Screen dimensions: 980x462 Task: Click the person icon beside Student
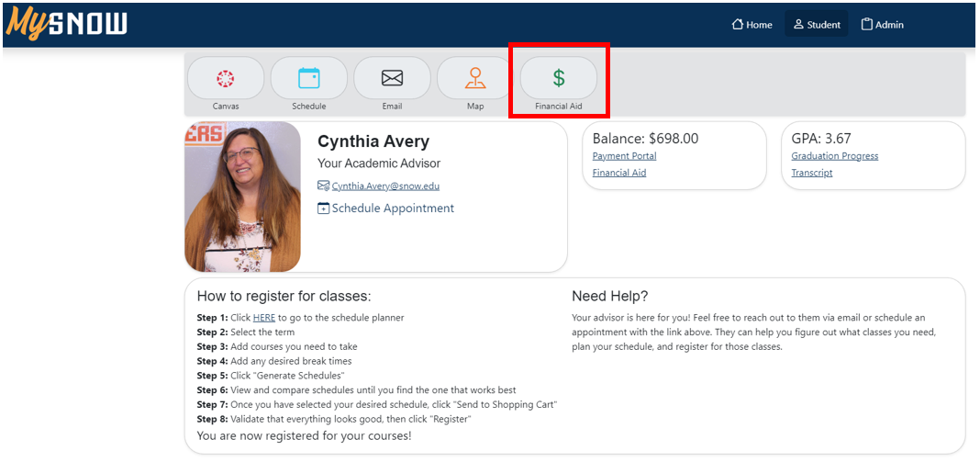(798, 25)
